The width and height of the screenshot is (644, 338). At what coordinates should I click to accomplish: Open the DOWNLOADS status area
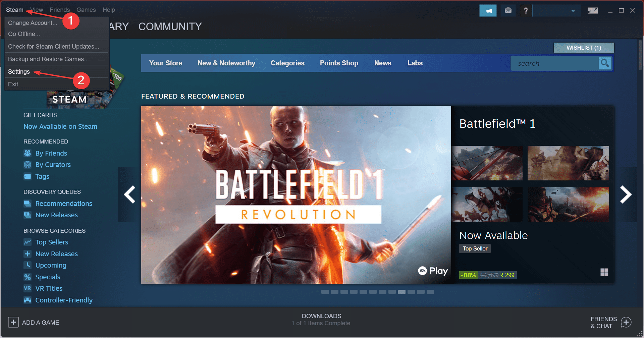point(321,320)
